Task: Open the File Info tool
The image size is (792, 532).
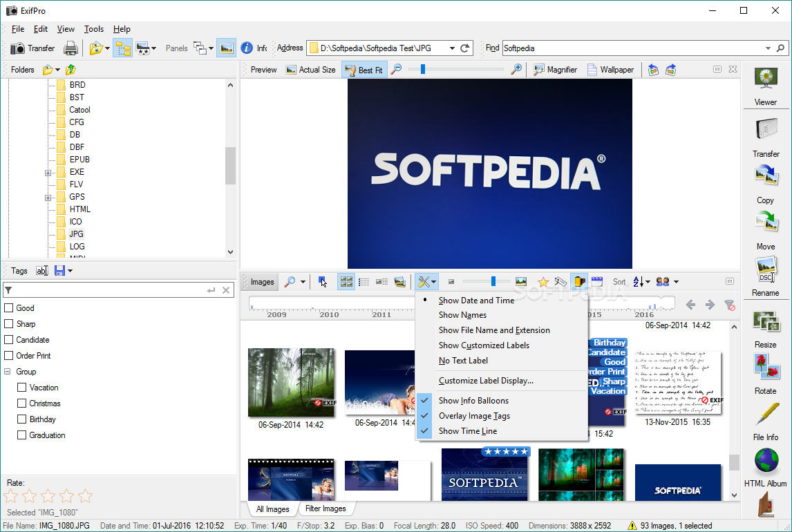Action: point(766,421)
